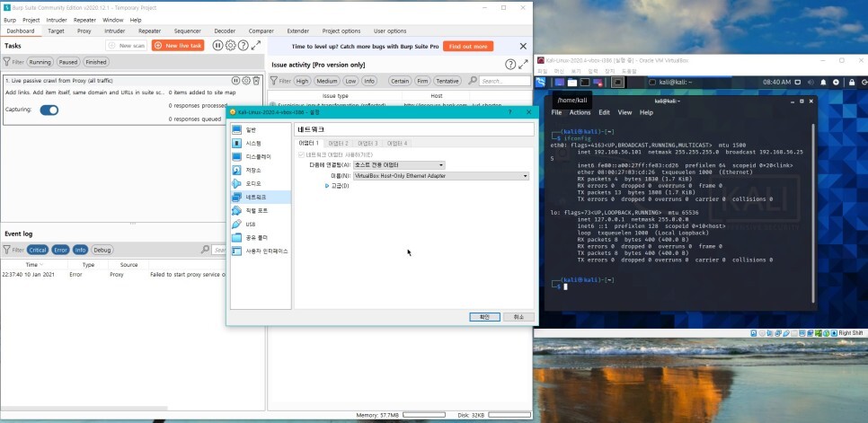Toggle High severity issue filter
The width and height of the screenshot is (868, 423).
(x=302, y=82)
